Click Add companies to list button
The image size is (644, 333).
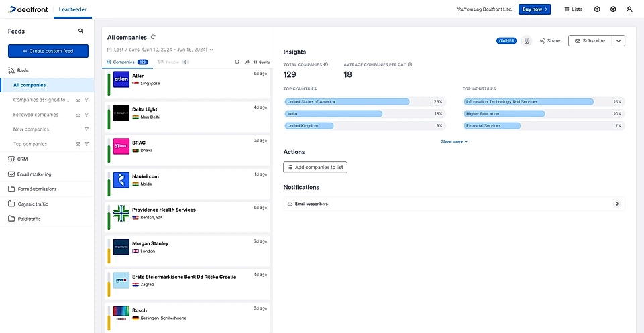pyautogui.click(x=315, y=168)
